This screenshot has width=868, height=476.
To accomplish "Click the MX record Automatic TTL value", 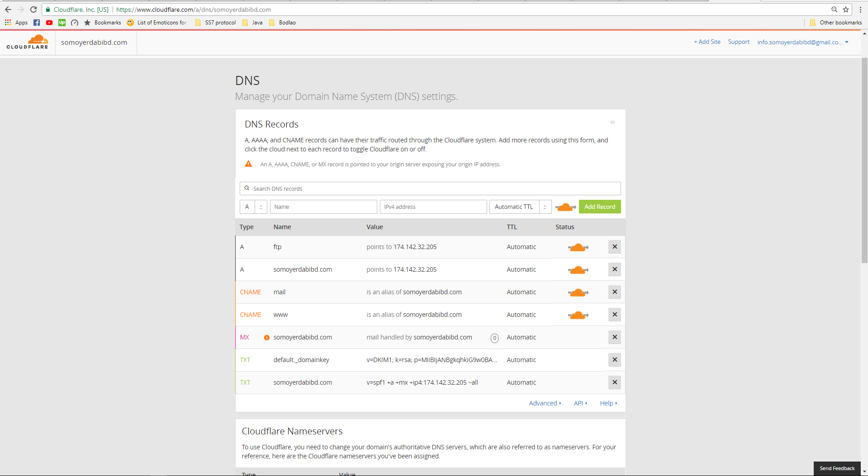I will (521, 337).
